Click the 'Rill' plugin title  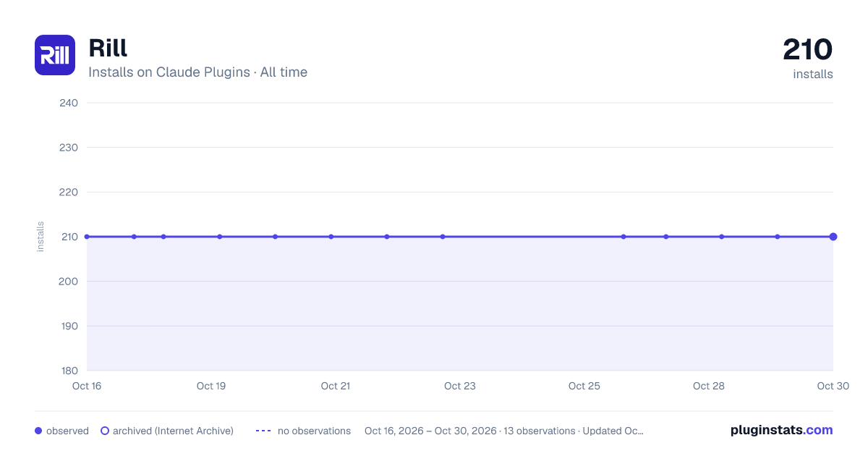point(108,48)
